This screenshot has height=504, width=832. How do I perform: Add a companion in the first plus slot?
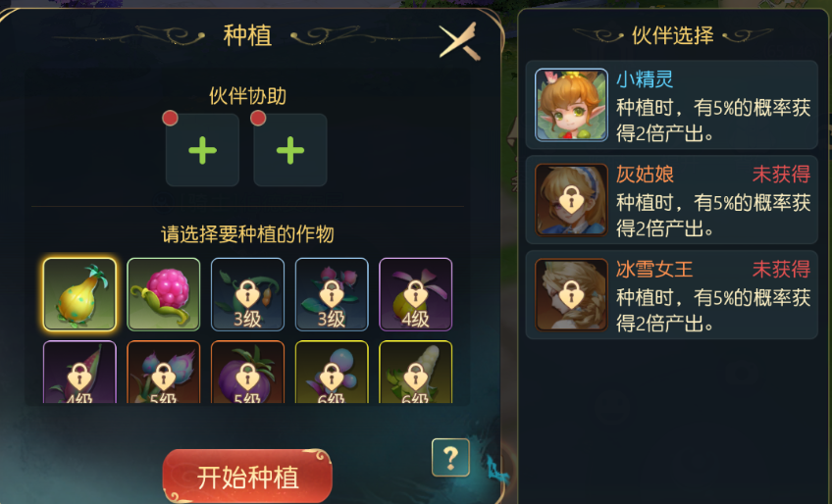pos(202,150)
